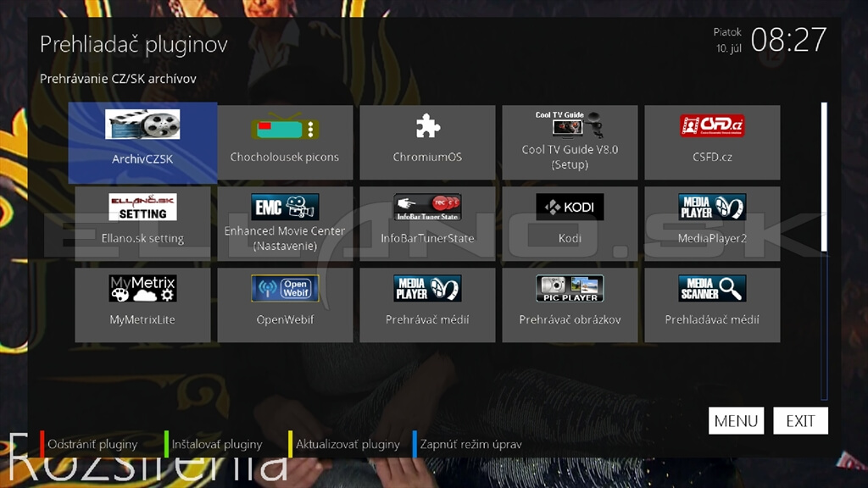The width and height of the screenshot is (868, 488).
Task: Open the Ellano.sk setting icon
Action: click(x=142, y=207)
